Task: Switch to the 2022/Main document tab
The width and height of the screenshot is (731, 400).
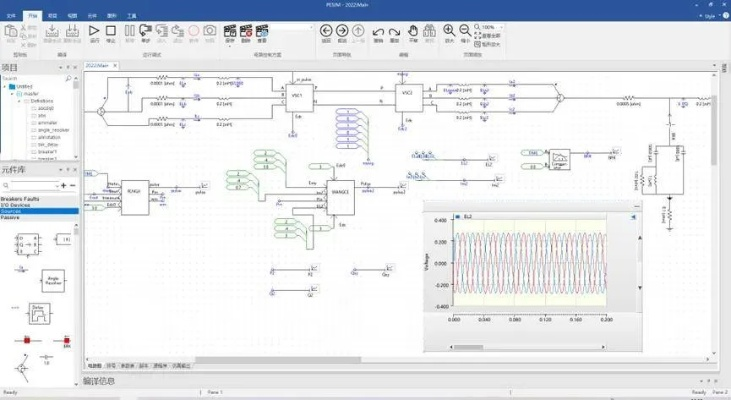Action: [98, 65]
